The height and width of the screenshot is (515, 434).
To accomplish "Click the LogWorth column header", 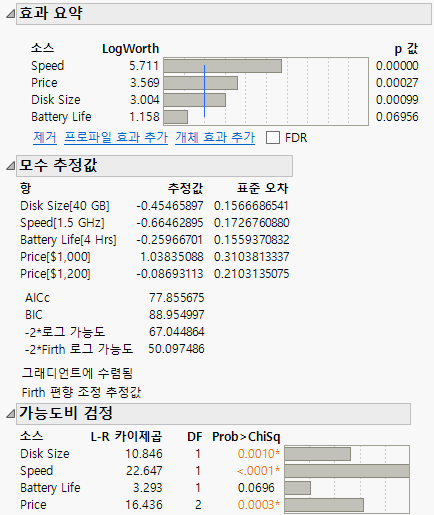I will coord(130,49).
